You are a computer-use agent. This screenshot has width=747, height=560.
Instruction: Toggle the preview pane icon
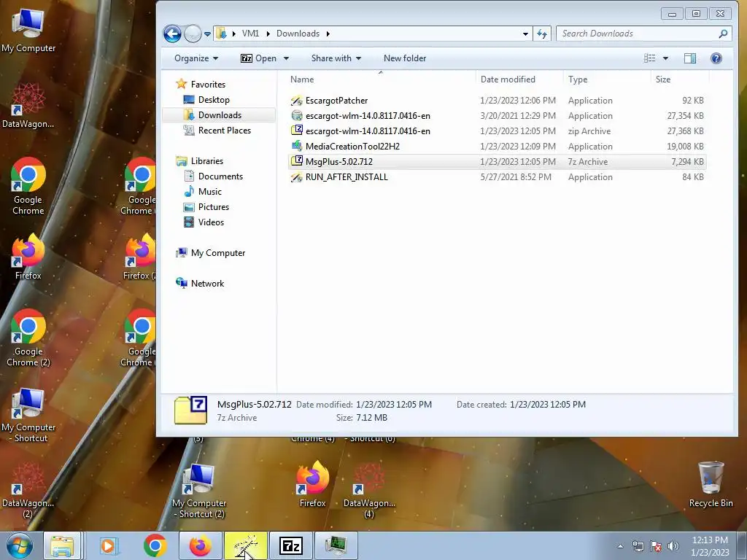(690, 58)
